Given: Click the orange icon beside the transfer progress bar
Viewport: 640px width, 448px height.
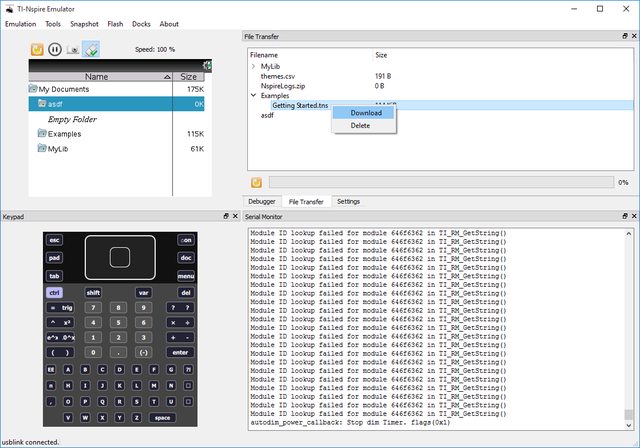Looking at the screenshot, I should tap(256, 182).
